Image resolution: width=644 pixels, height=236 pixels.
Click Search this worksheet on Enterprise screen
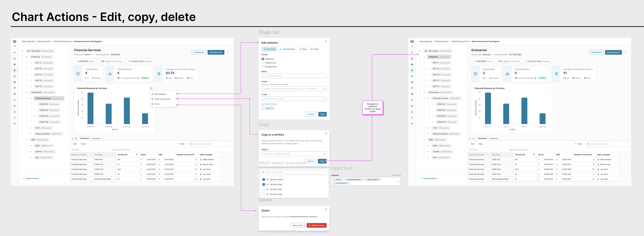coord(607,144)
